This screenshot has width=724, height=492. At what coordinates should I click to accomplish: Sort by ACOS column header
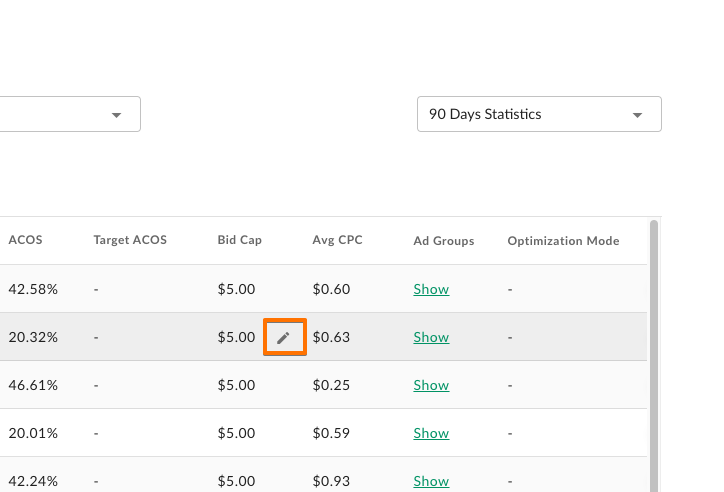[25, 240]
